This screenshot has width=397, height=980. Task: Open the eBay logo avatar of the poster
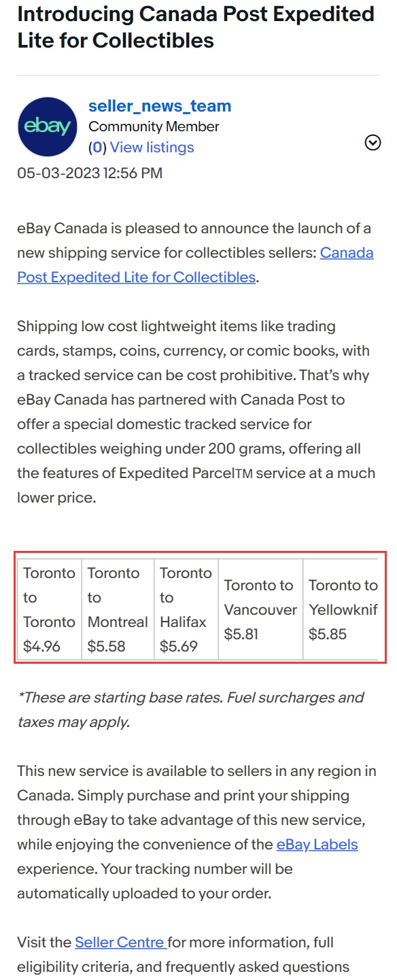[48, 127]
